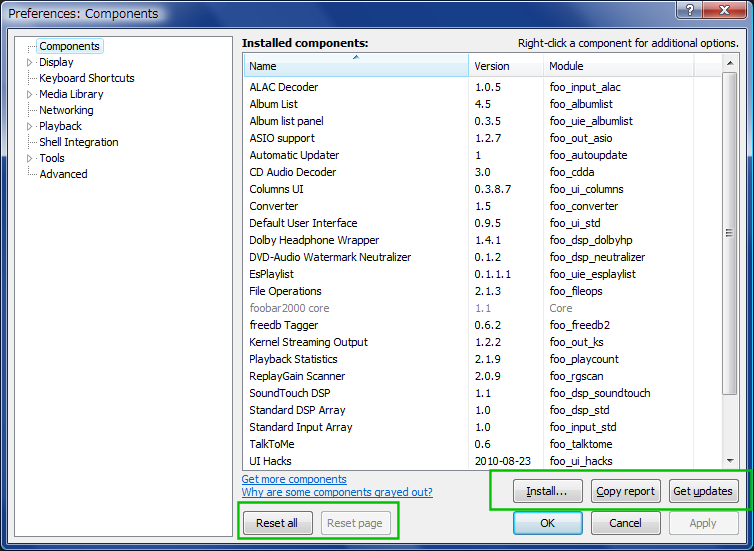754x551 pixels.
Task: Expand the Tools tree node
Action: tap(29, 158)
